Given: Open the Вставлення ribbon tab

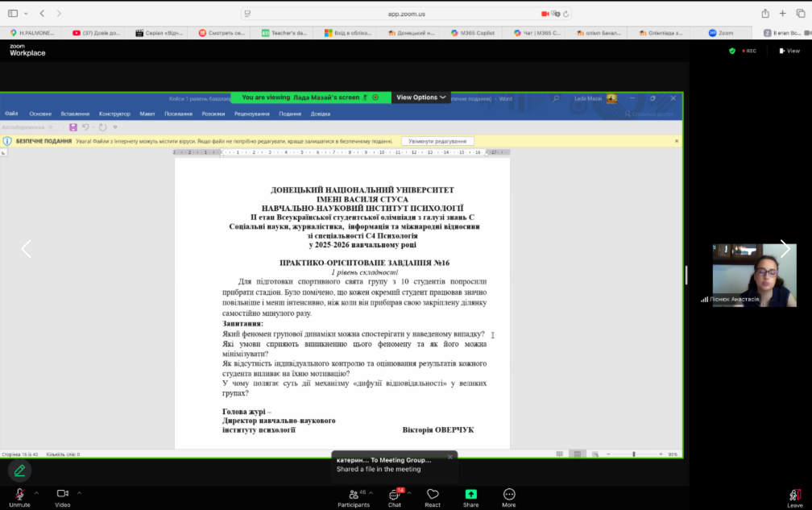Looking at the screenshot, I should click(75, 114).
